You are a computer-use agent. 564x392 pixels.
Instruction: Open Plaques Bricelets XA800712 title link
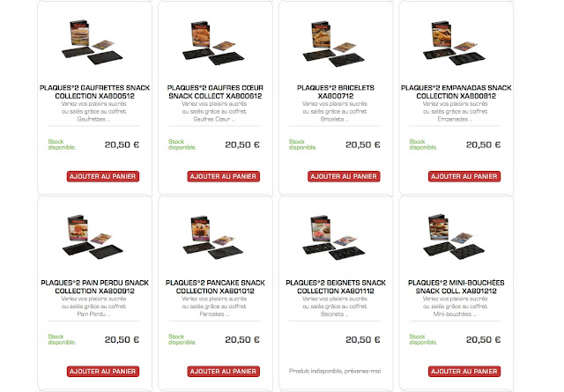click(x=336, y=92)
